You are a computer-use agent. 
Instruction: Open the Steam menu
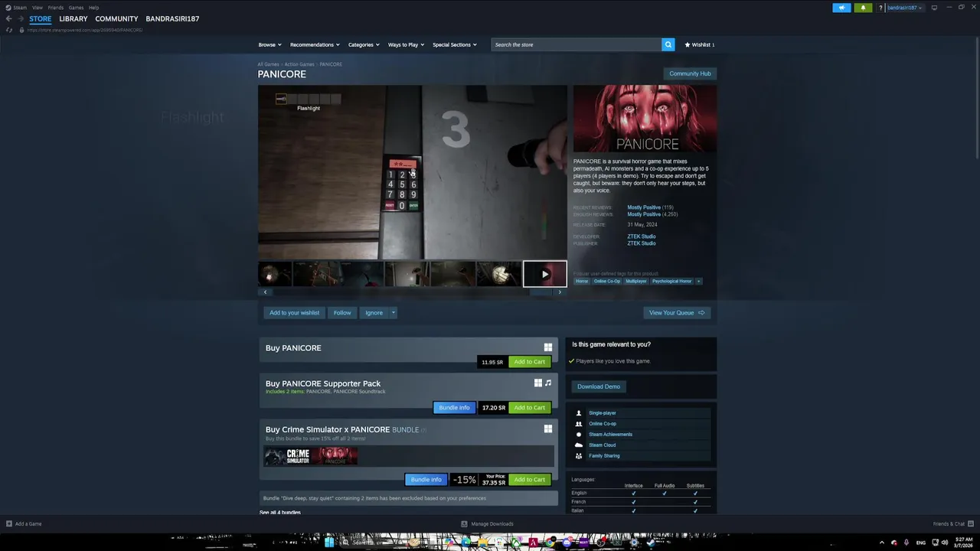click(20, 8)
